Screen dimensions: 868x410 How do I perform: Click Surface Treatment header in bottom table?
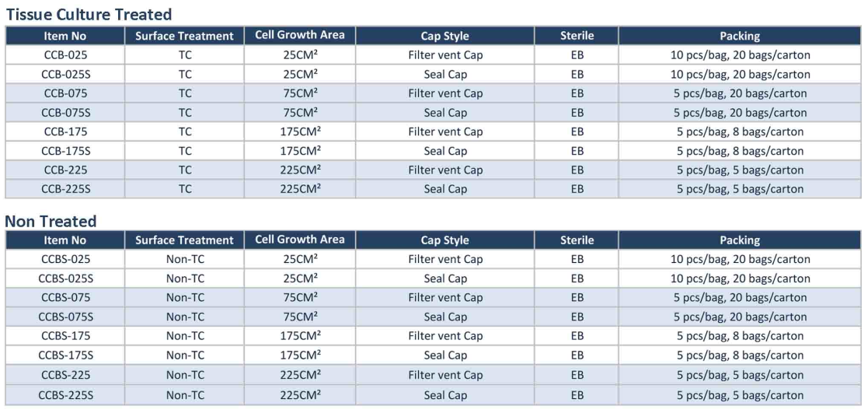tap(184, 240)
